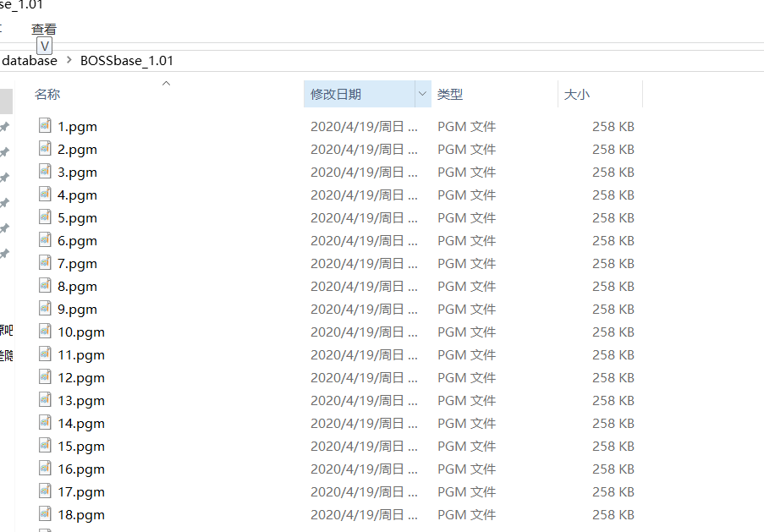Click the file icon of 6.pgm
Image resolution: width=764 pixels, height=532 pixels.
click(x=45, y=240)
